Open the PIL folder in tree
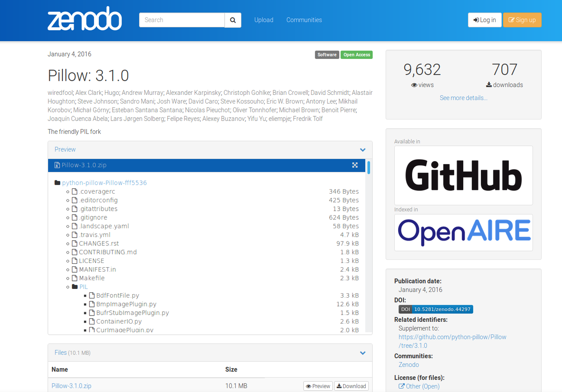This screenshot has height=392, width=562. tap(83, 287)
